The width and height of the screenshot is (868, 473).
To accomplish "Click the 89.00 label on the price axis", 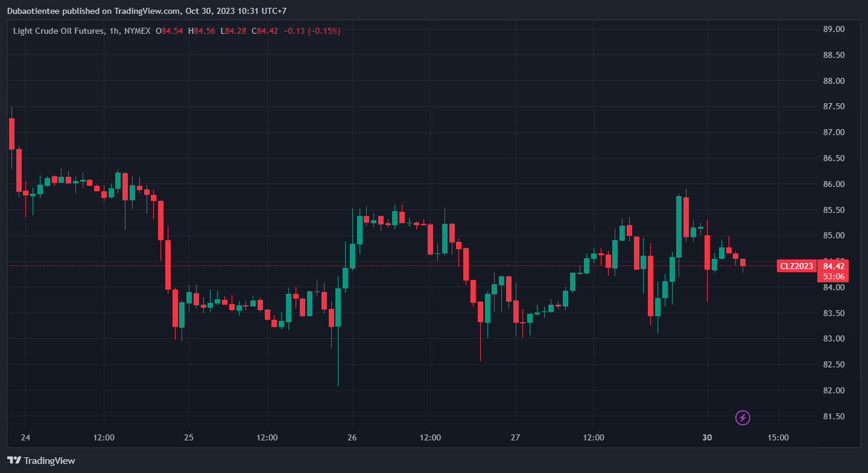I will (x=833, y=29).
